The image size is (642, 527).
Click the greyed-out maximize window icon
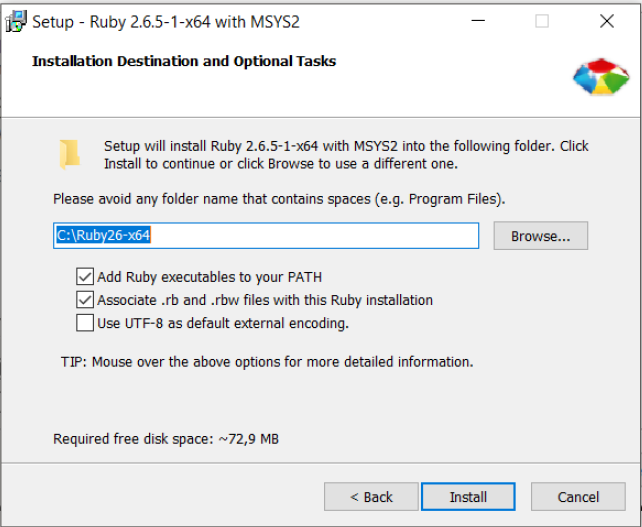point(542,21)
